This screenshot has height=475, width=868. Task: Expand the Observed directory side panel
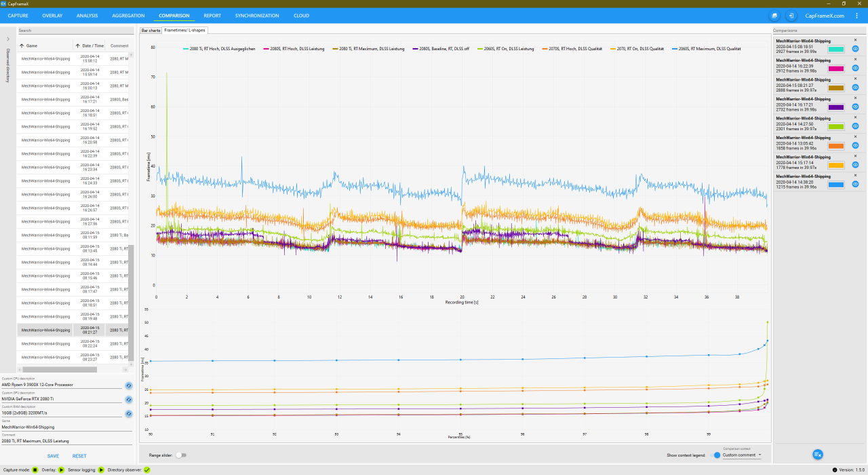[x=8, y=39]
